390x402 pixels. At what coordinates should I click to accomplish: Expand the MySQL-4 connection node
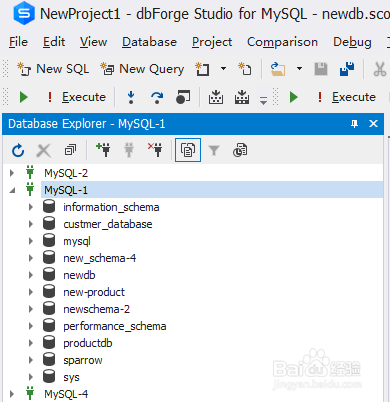[x=12, y=394]
